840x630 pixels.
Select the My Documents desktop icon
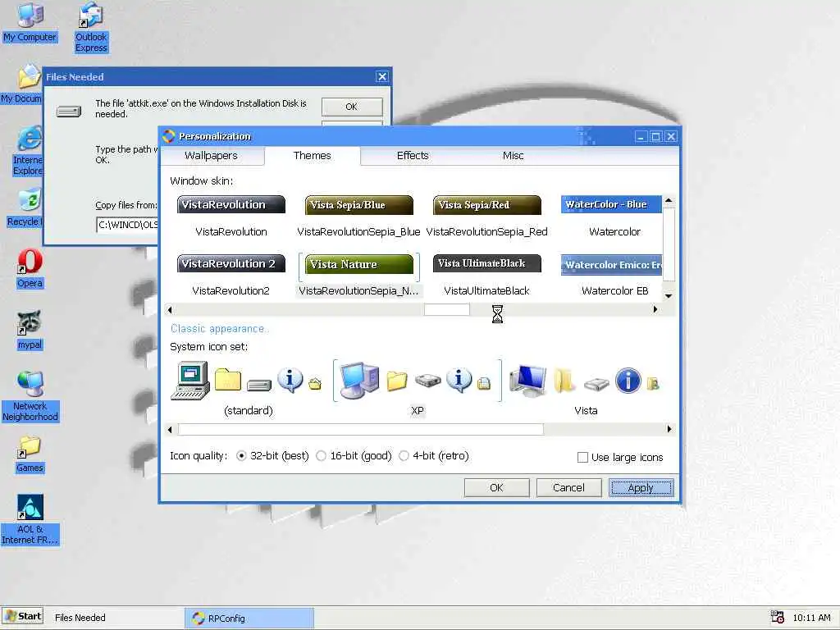click(x=21, y=84)
